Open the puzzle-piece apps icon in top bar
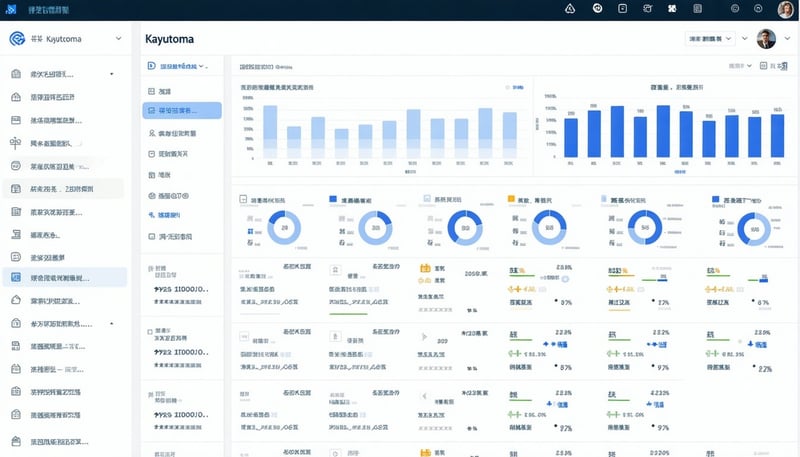800x457 pixels. (672, 9)
